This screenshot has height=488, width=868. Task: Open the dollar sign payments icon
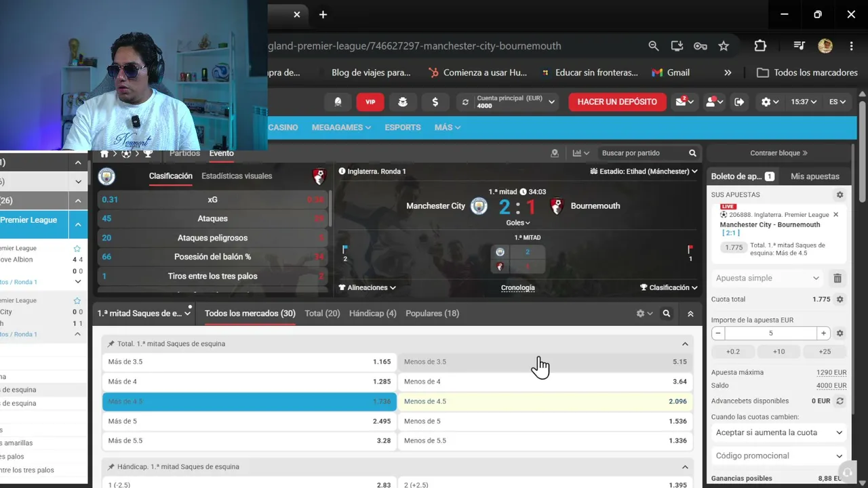435,102
